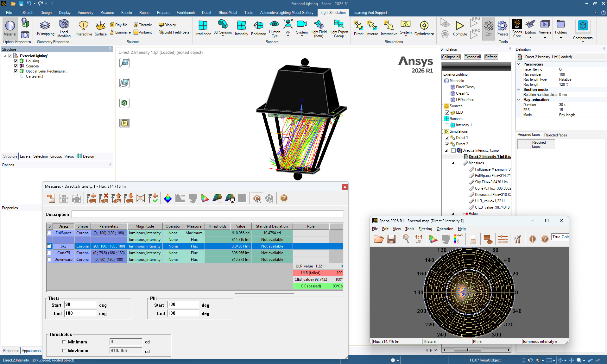Collapse the Direct.2.Intensity.1.xmp tree node

446,151
